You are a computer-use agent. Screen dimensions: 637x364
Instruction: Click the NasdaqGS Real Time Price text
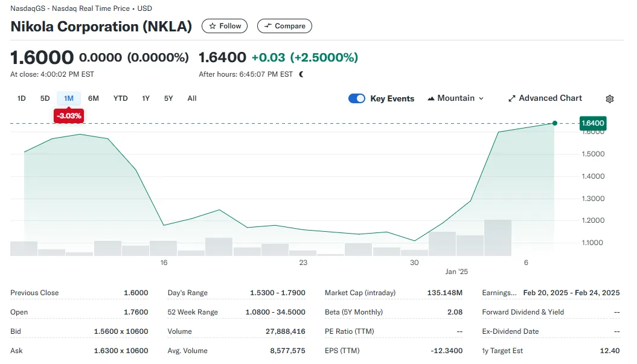pyautogui.click(x=82, y=8)
